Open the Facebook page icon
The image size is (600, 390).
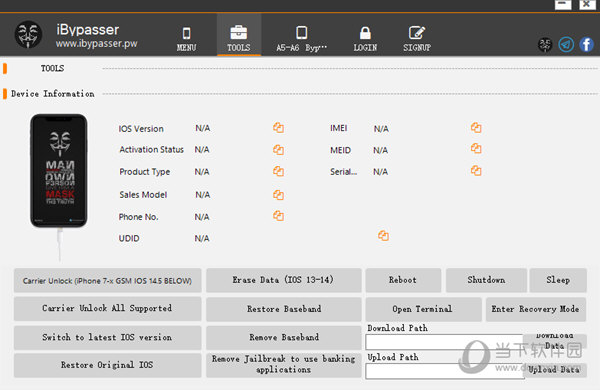587,44
